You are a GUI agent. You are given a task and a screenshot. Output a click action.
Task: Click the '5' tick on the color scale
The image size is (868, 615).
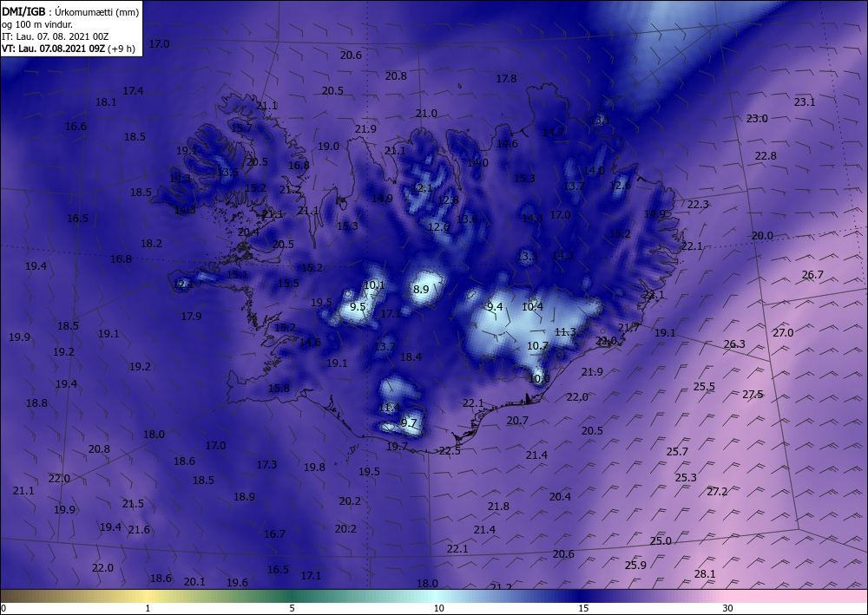(292, 608)
